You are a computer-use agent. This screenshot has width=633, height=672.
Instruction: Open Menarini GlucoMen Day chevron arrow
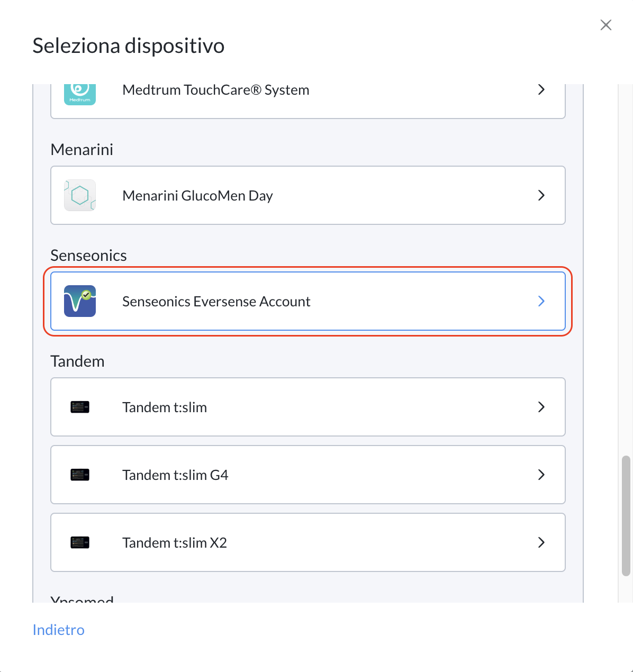541,195
